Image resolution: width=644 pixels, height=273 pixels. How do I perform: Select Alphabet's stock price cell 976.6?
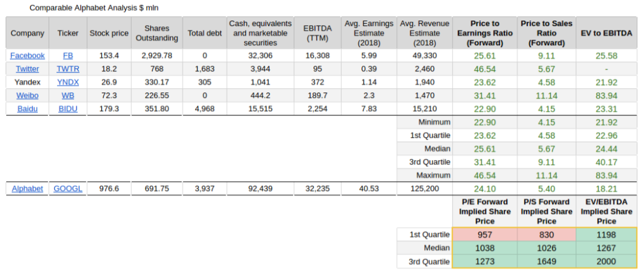[x=108, y=189]
